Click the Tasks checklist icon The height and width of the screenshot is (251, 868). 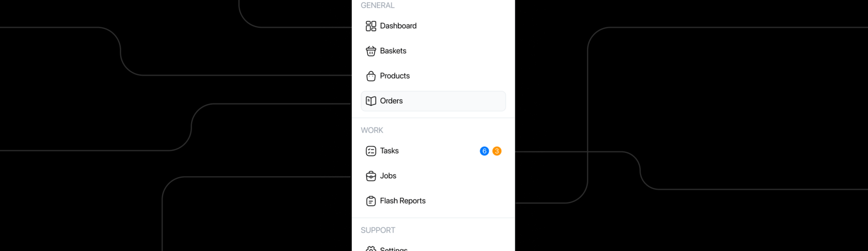point(371,151)
